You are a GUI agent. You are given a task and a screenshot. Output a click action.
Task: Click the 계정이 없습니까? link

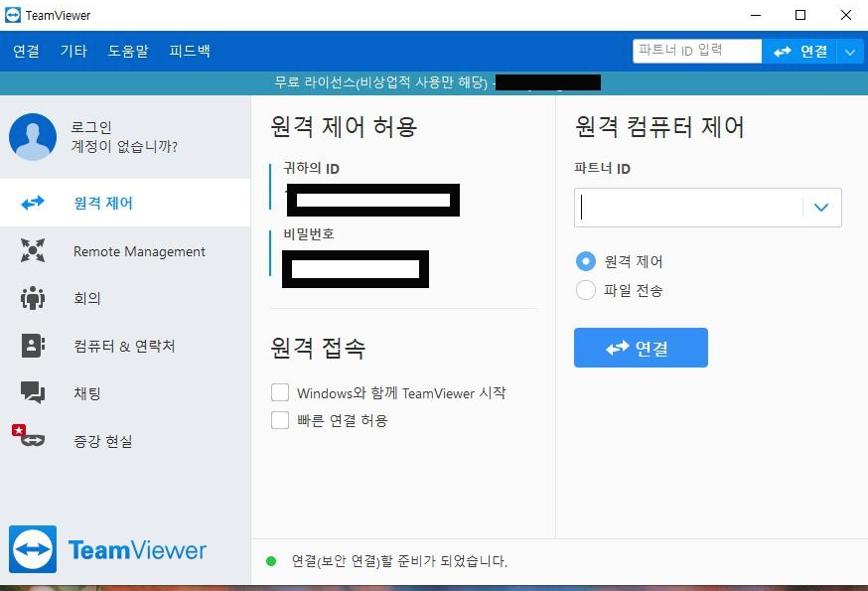click(x=124, y=146)
